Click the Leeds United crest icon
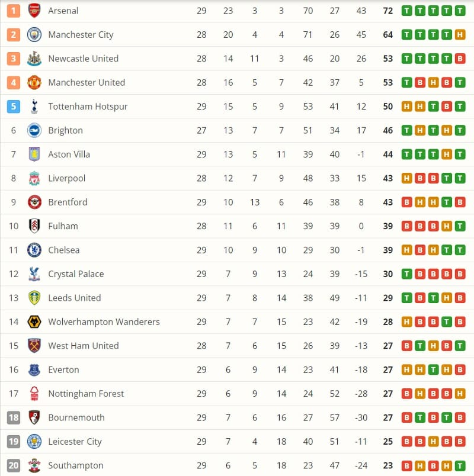Image resolution: width=474 pixels, height=476 pixels. point(34,298)
